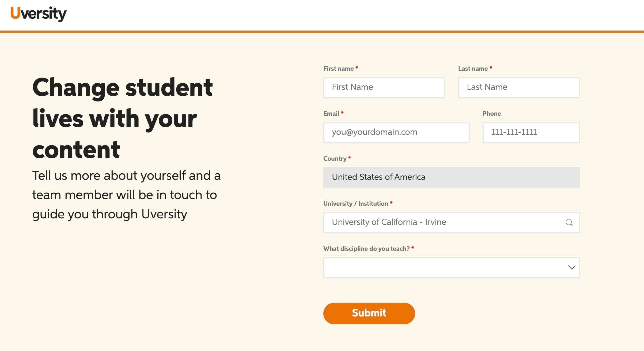
Task: Click the Phone number field
Action: tap(531, 132)
